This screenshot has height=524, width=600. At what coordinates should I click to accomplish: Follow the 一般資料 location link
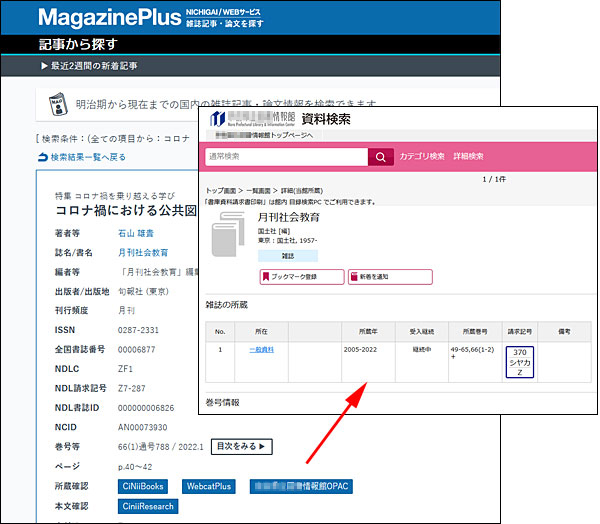pyautogui.click(x=261, y=349)
